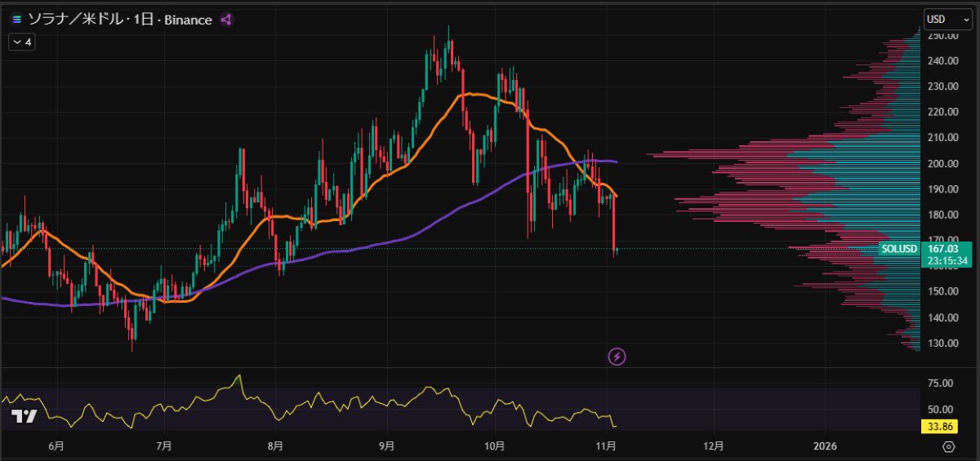
Task: Click the 200.00 price scale label
Action: (942, 163)
